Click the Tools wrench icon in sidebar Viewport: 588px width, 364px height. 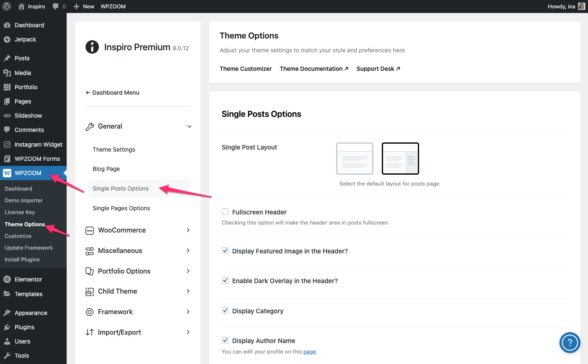click(7, 356)
